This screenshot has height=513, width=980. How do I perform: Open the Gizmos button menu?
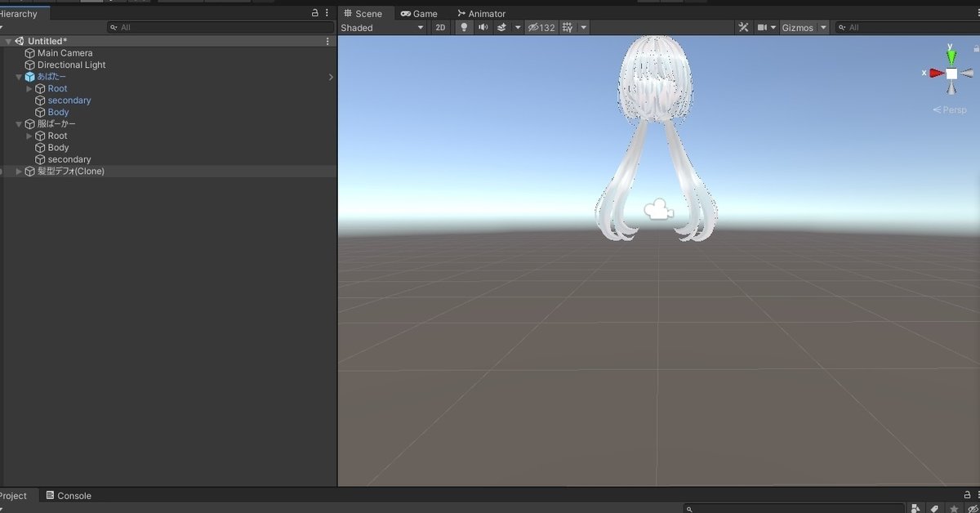(x=800, y=27)
